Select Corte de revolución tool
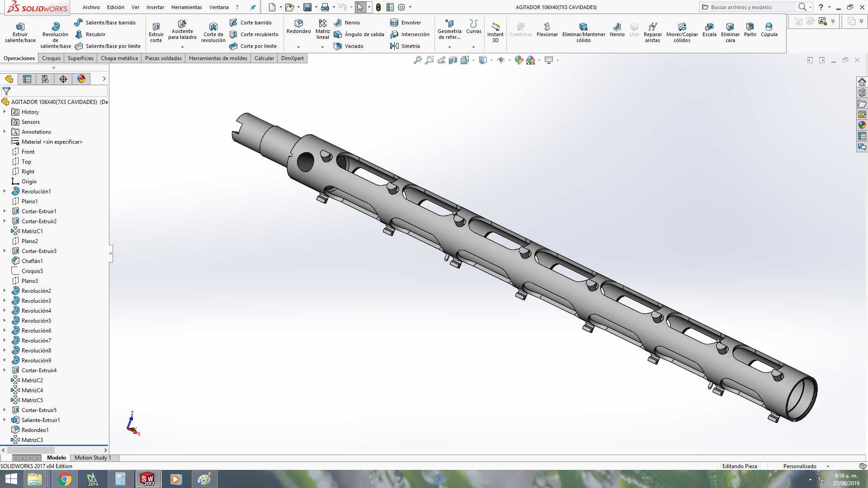The image size is (868, 488). 213,33
